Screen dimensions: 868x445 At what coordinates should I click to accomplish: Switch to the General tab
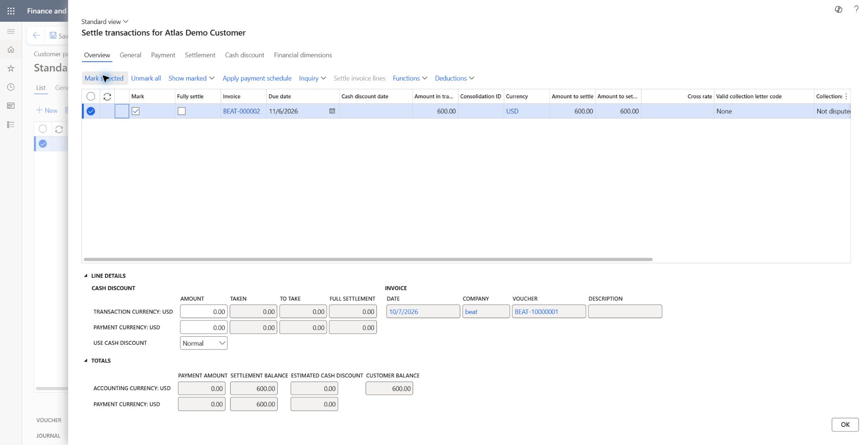pyautogui.click(x=130, y=55)
